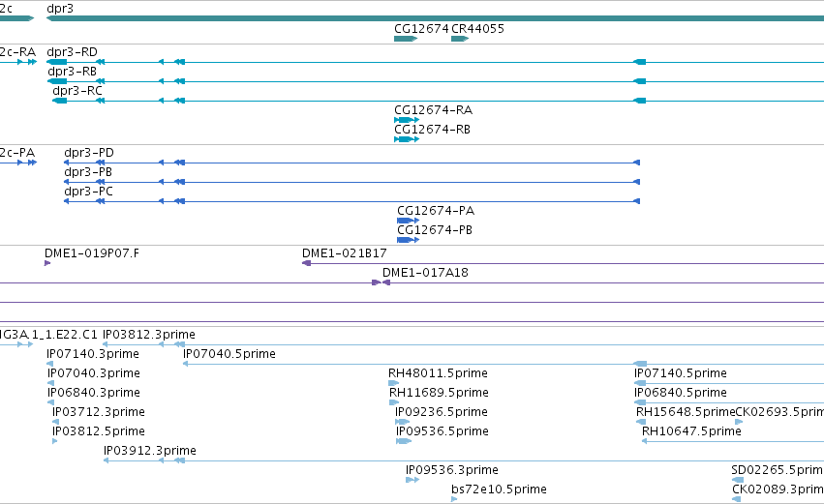Click the bs72e10.5prime EST glyph
Screen dimensions: 824x504
coord(454,499)
